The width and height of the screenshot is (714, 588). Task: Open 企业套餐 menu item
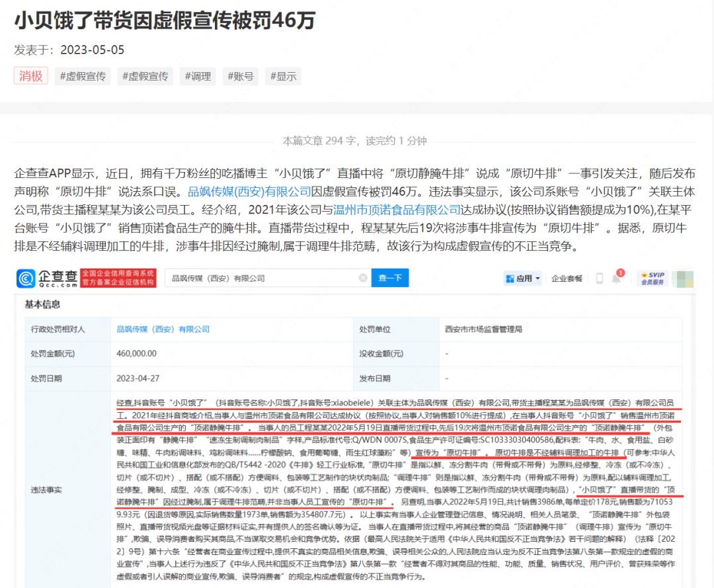[567, 278]
